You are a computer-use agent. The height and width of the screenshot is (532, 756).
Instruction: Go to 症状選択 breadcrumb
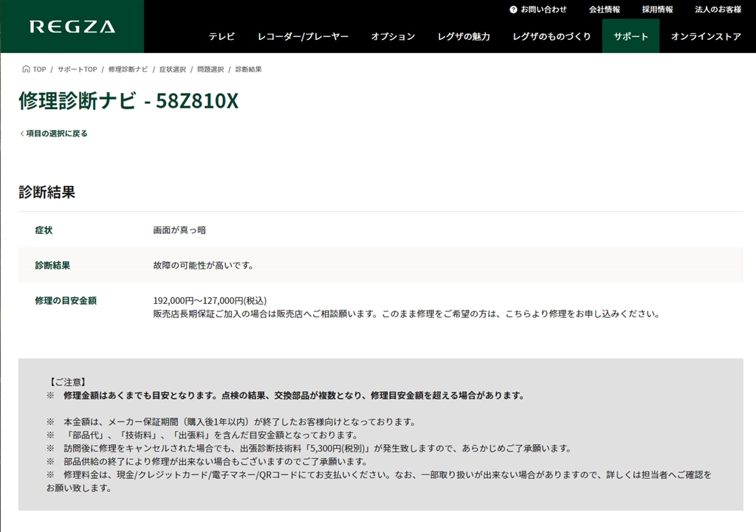173,69
